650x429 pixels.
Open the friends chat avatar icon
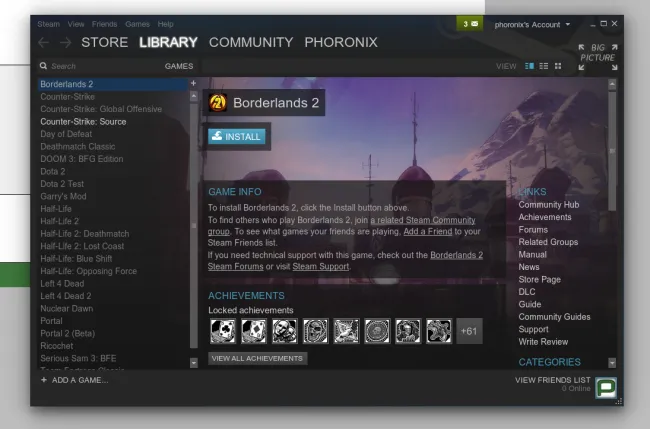(606, 388)
